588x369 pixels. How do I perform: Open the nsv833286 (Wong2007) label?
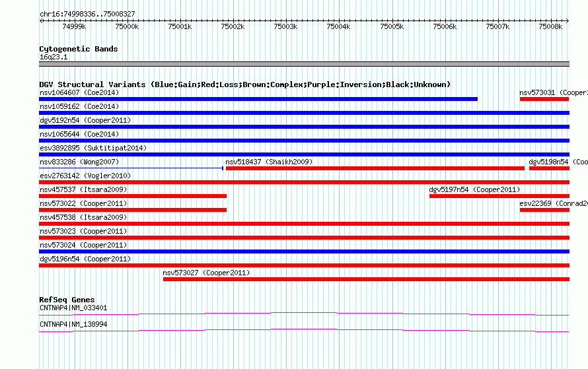[79, 162]
